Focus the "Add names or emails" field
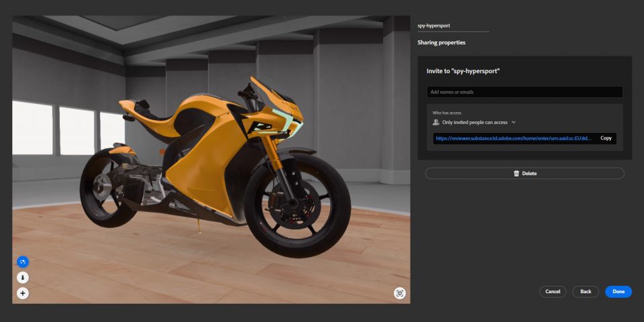644x322 pixels. coord(525,92)
